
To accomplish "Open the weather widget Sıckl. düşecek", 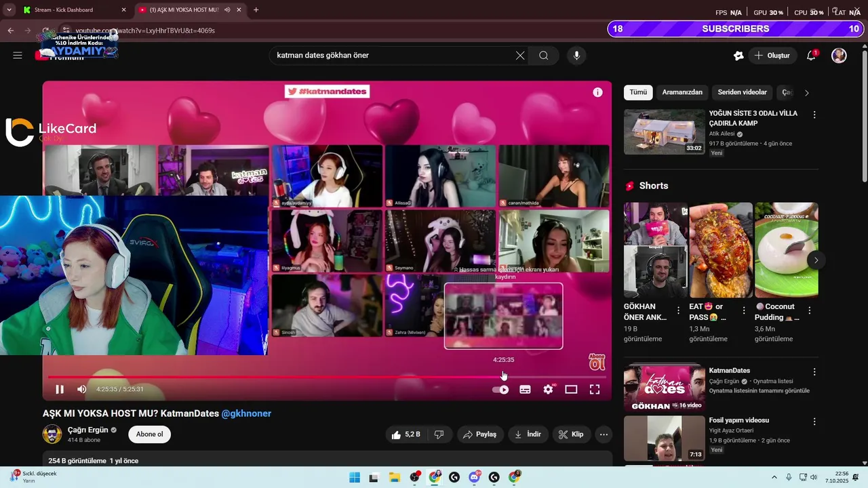I will tap(34, 477).
